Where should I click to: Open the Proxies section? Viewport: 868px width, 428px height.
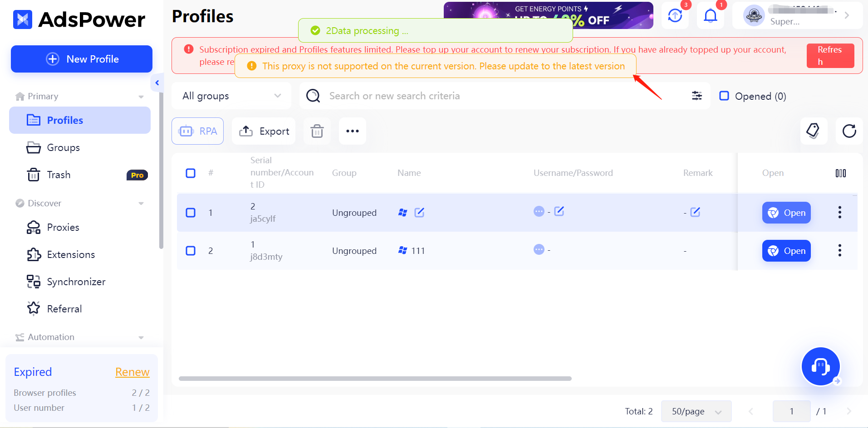63,227
